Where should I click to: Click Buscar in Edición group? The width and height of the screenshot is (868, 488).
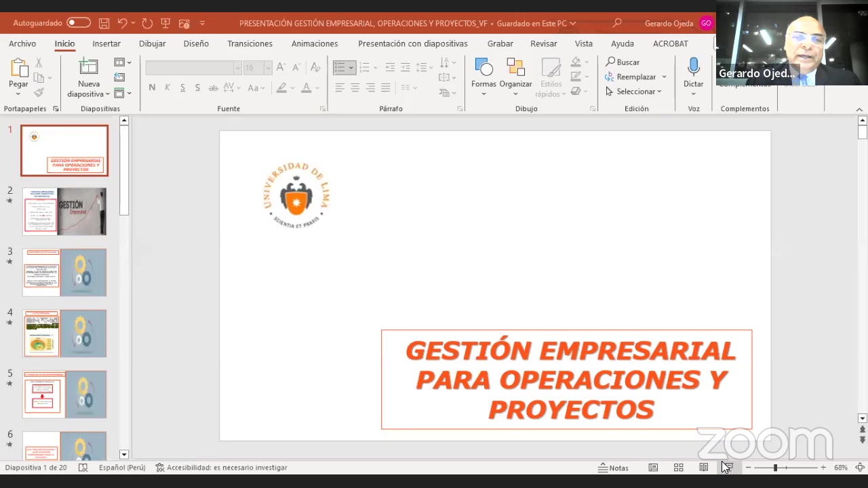[x=622, y=62]
